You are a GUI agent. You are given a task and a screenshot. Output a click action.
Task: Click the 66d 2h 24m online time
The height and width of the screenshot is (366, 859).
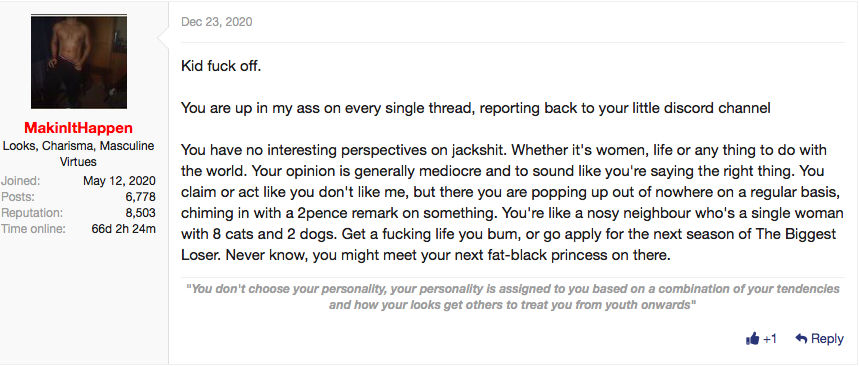tap(123, 228)
